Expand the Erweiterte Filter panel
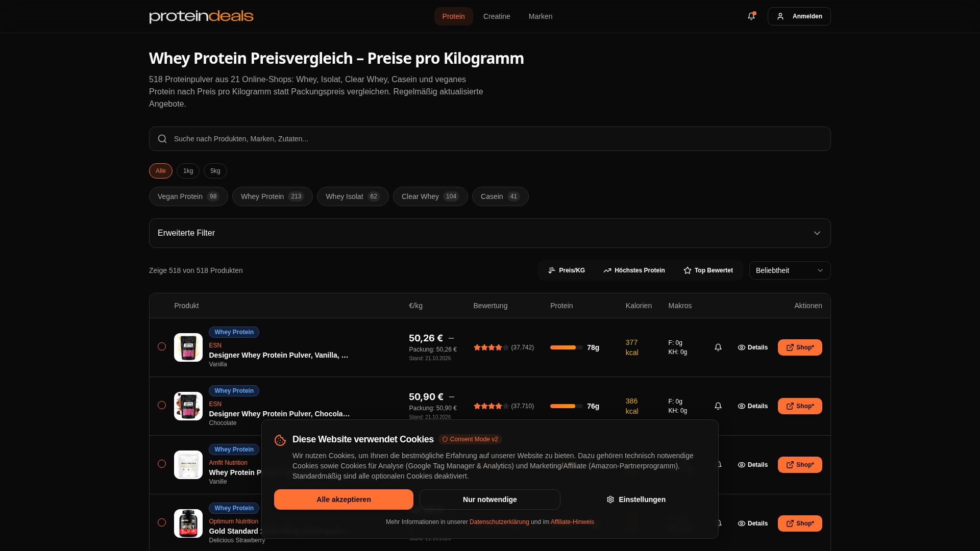 pyautogui.click(x=490, y=233)
